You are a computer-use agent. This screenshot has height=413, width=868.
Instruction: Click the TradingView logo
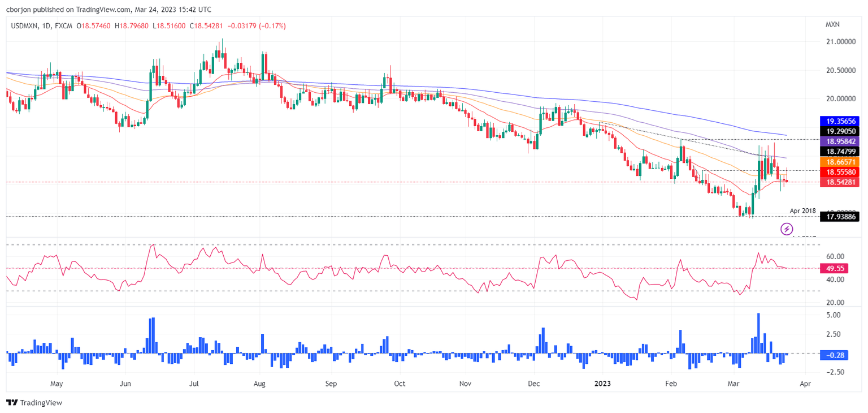[34, 403]
